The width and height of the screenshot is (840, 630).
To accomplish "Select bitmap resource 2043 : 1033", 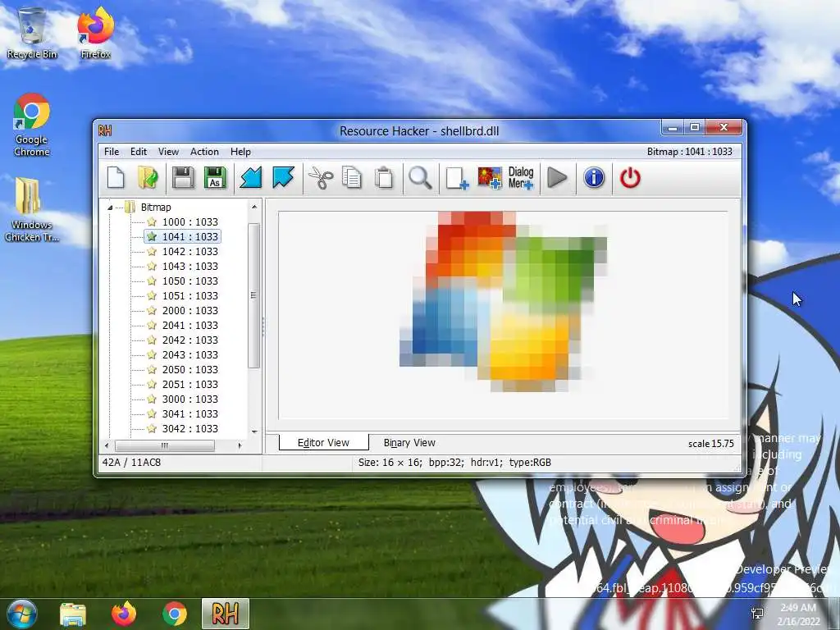I will click(x=189, y=354).
